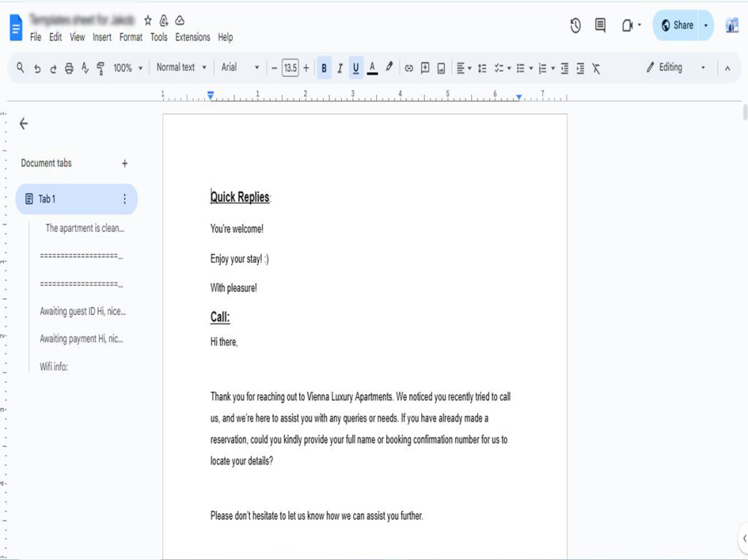Open the video call meeting icon

[628, 25]
